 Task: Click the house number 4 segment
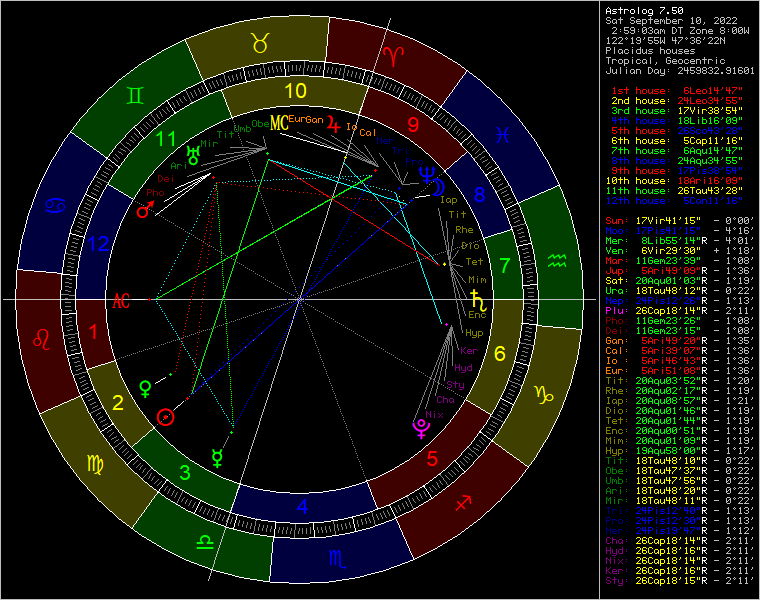tap(302, 506)
